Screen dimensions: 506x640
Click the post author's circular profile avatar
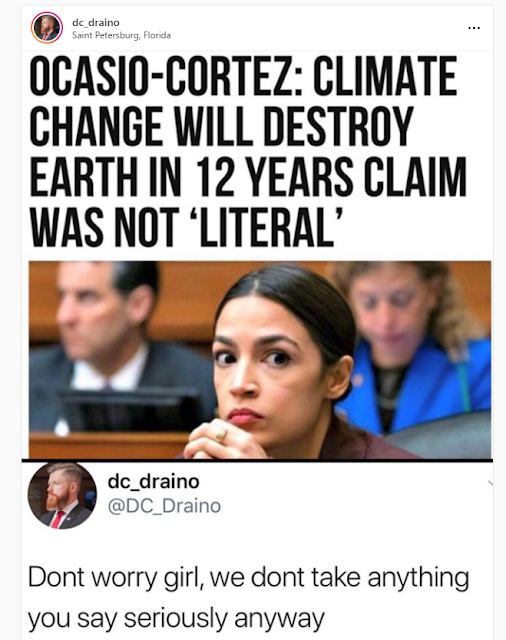(x=47, y=28)
